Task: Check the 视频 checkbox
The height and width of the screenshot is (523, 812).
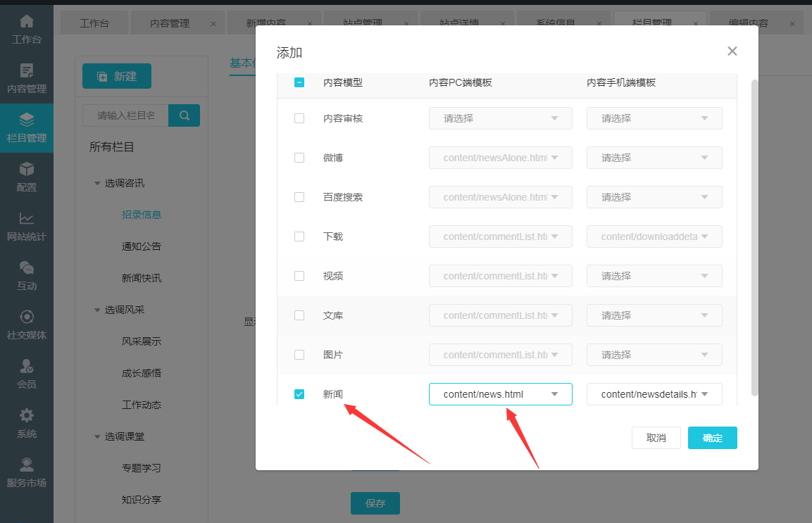Action: click(x=299, y=275)
